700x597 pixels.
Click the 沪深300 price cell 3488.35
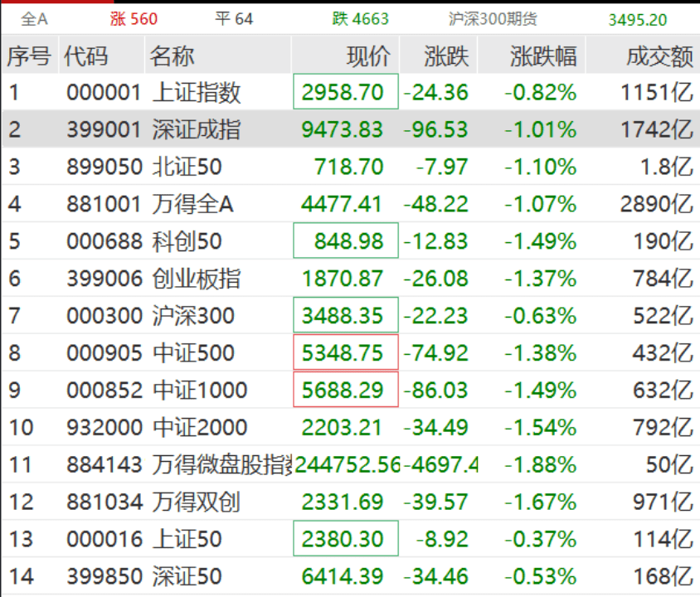[x=347, y=316]
